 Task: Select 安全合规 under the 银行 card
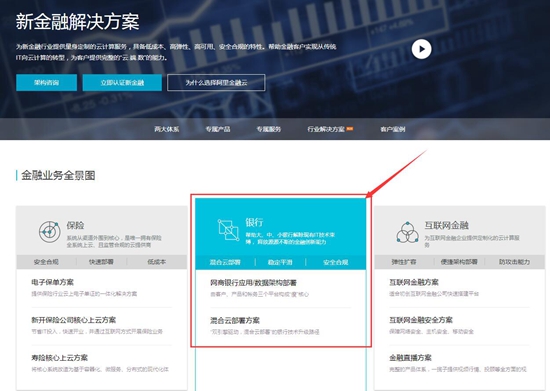pyautogui.click(x=335, y=262)
